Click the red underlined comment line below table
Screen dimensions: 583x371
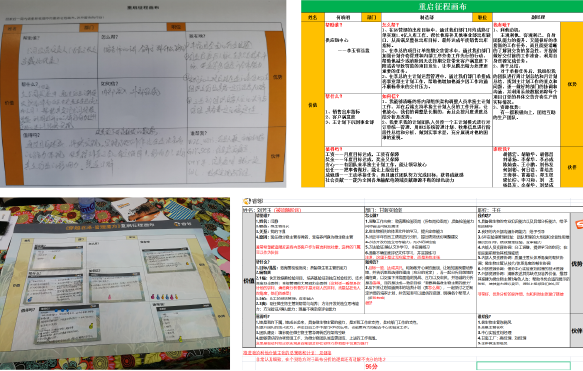point(287,353)
